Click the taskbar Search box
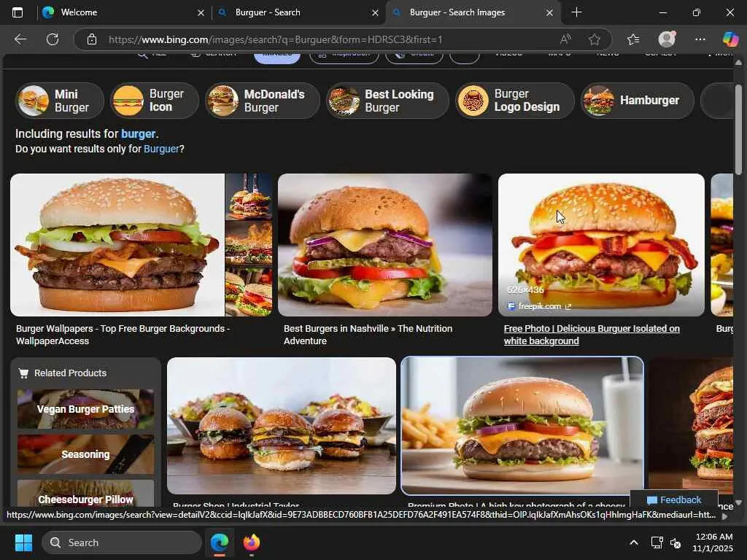The height and width of the screenshot is (560, 747). pos(122,542)
